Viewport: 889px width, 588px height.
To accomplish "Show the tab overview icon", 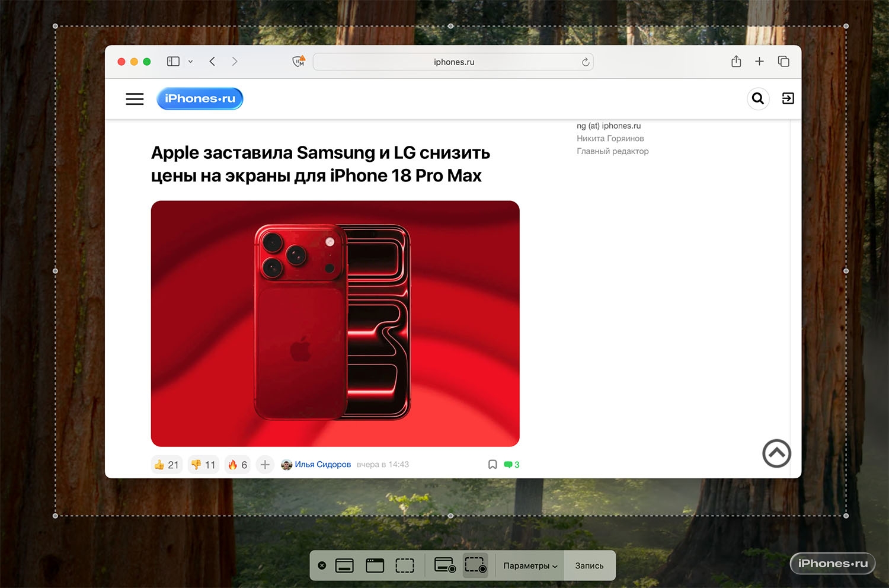I will click(x=784, y=62).
